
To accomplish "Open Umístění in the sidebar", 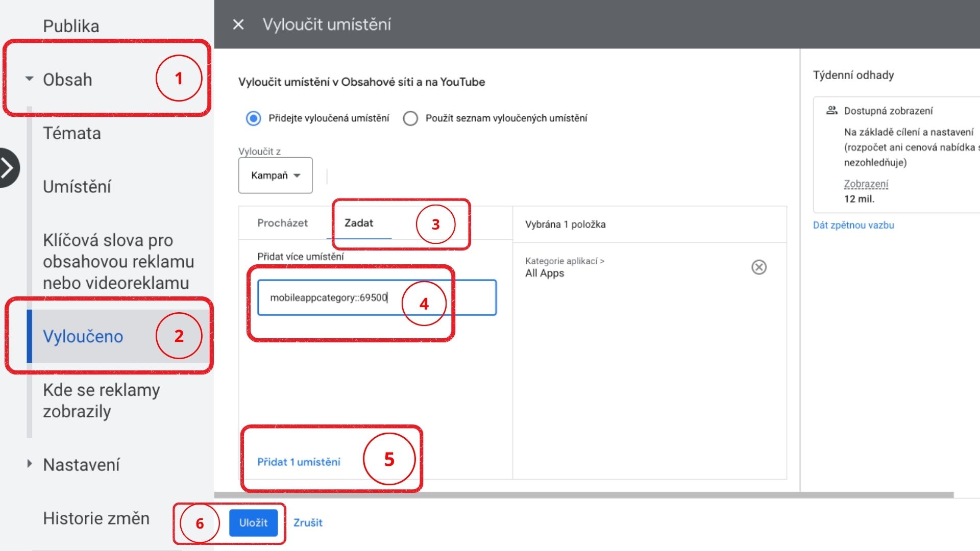I will [x=77, y=187].
